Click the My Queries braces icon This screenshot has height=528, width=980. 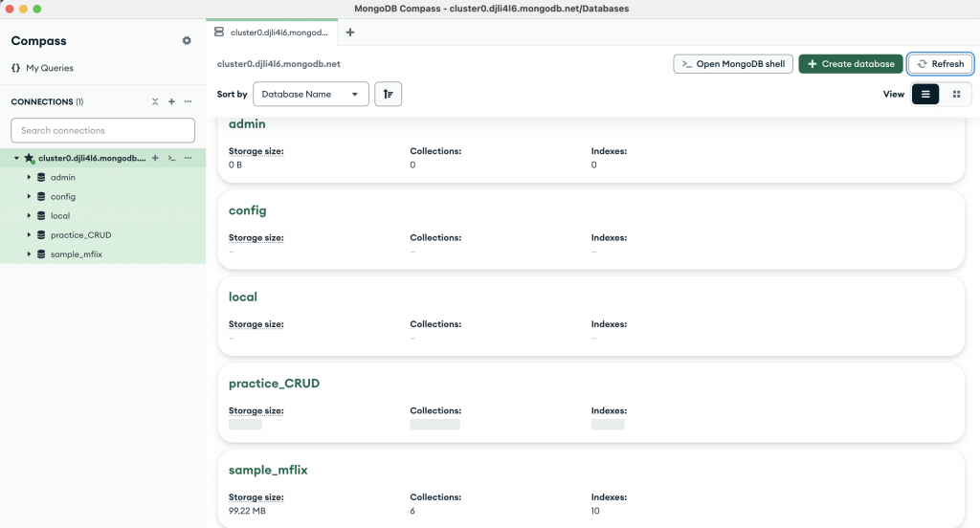pos(15,68)
